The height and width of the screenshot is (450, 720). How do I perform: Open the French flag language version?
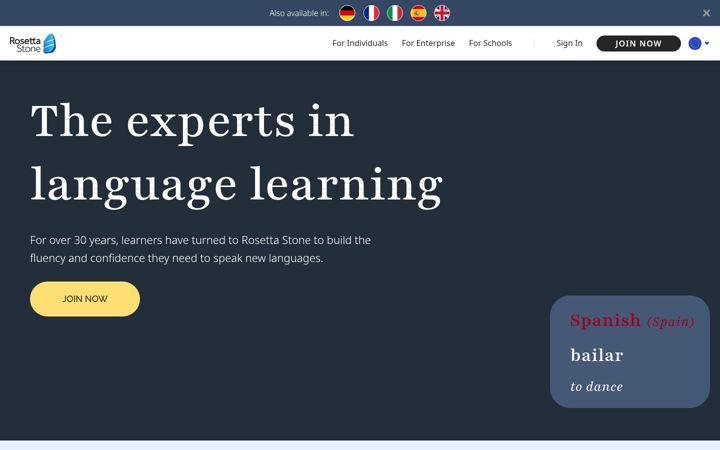click(371, 13)
